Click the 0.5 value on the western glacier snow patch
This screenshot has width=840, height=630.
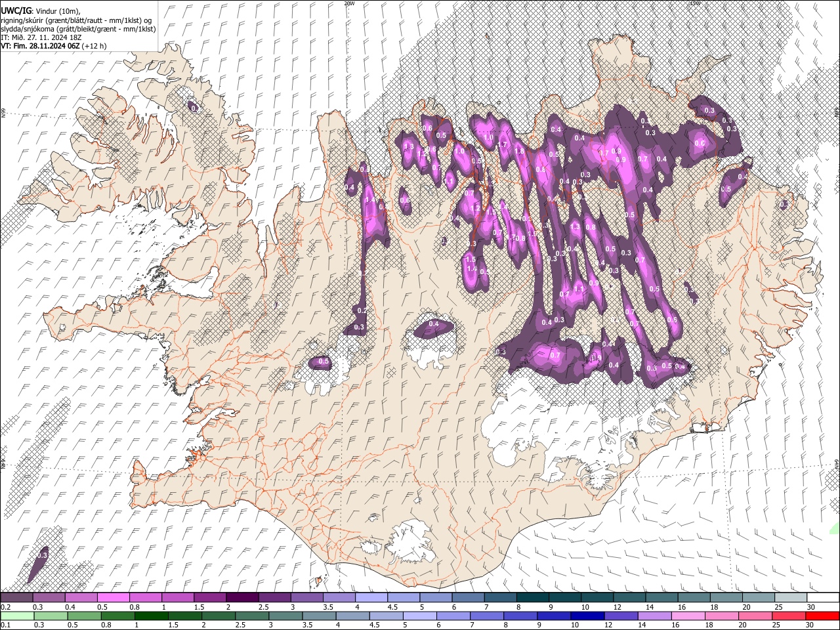tap(323, 361)
